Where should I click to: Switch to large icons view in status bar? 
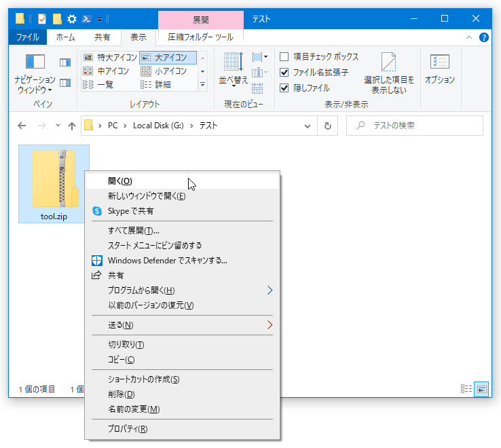(481, 389)
